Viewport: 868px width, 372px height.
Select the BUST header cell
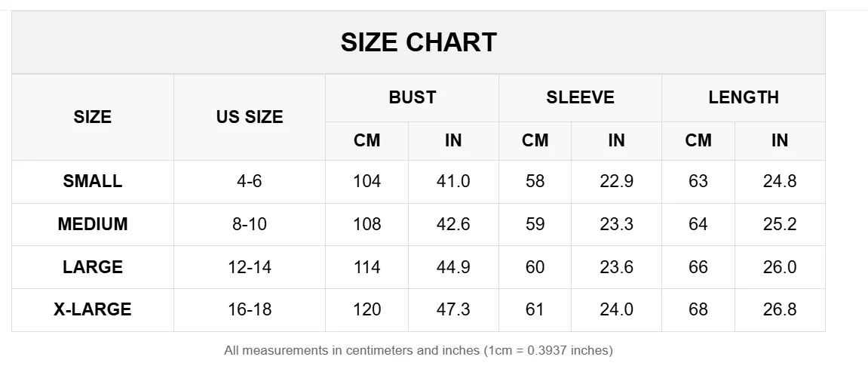click(x=412, y=97)
